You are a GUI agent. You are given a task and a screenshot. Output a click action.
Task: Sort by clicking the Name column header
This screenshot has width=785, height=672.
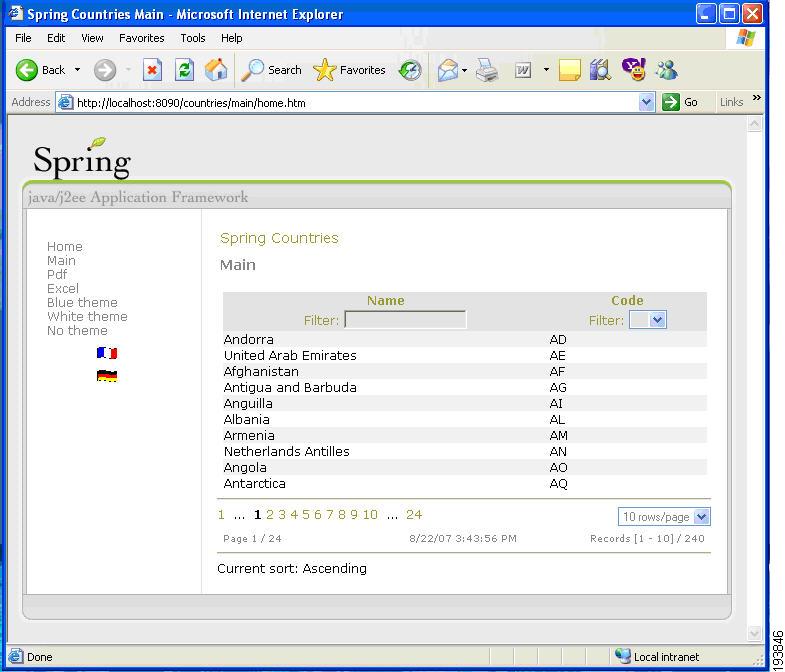(x=385, y=301)
